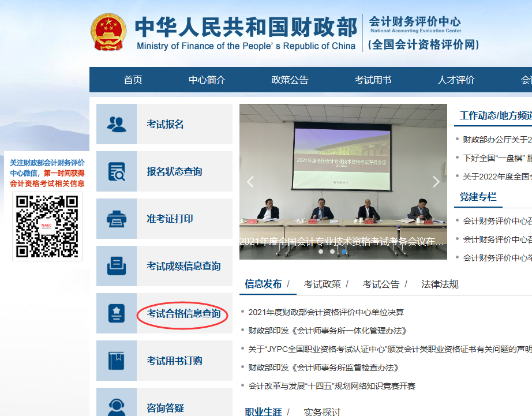Open 2021年度财政部会计资格评价中心单位决算 article

326,312
